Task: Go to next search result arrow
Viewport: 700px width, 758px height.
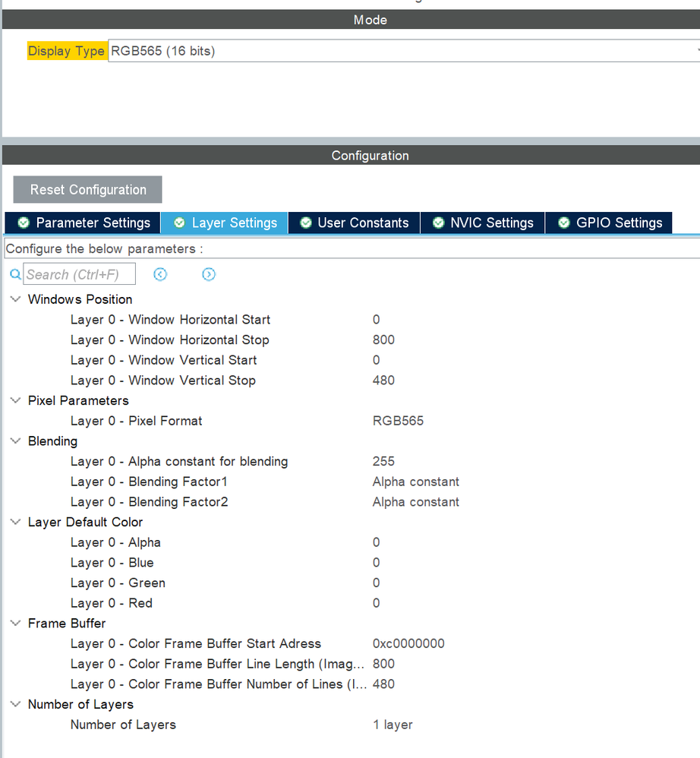Action: [x=209, y=275]
